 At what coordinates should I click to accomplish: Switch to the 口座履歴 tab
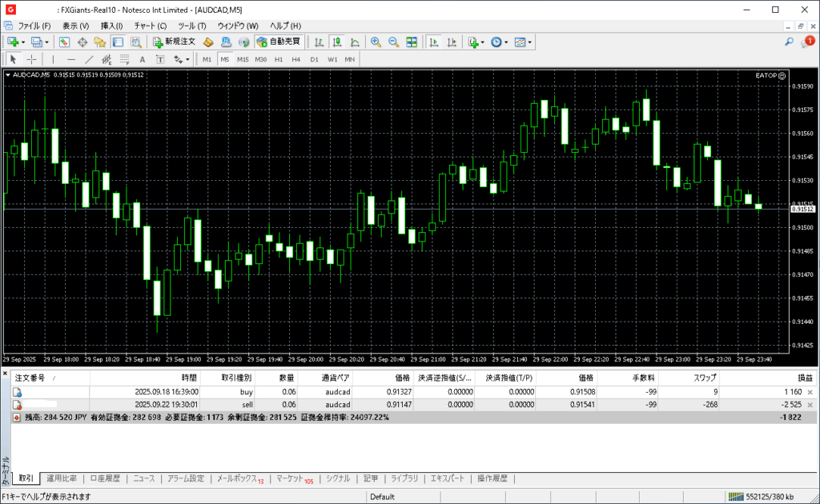point(104,478)
